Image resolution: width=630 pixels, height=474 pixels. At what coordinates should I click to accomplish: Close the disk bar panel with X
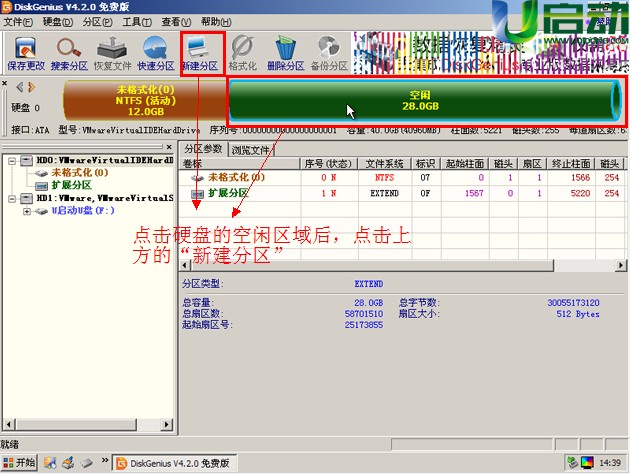(x=4, y=83)
